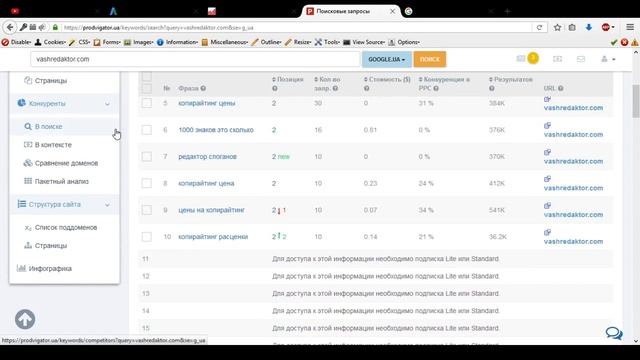The height and width of the screenshot is (360, 640).
Task: Open the Forms developer toolbar menu
Action: point(108,42)
